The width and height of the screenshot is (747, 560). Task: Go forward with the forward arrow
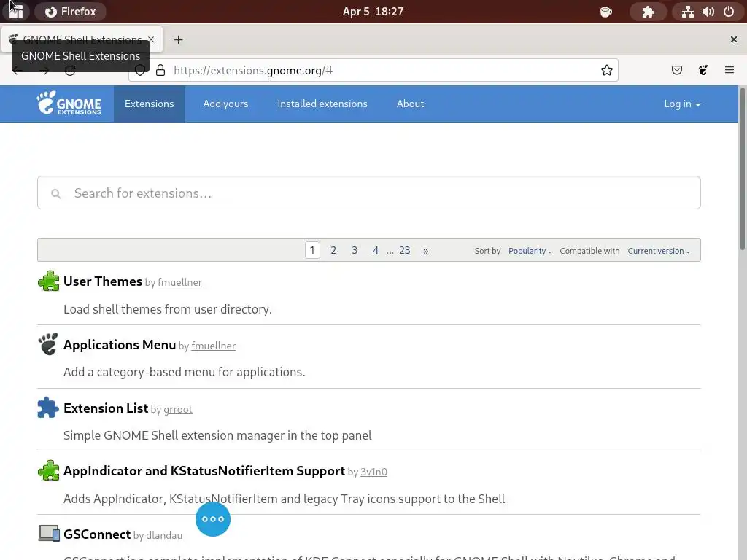(44, 71)
